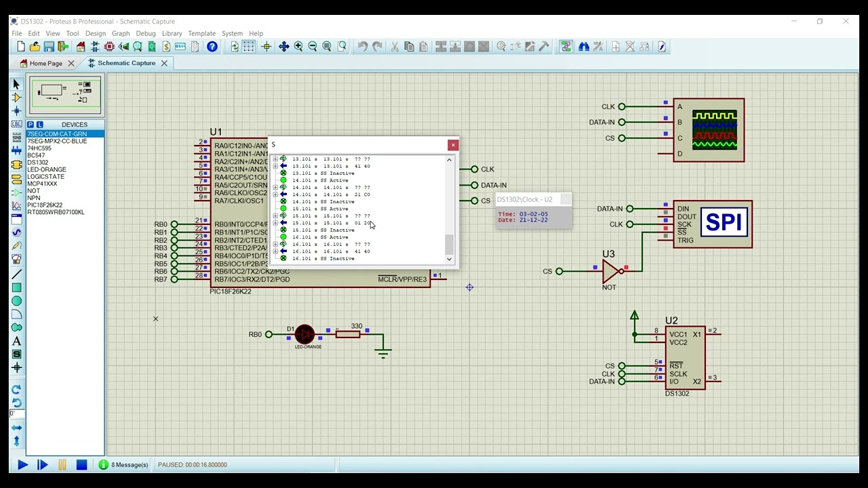The width and height of the screenshot is (868, 488).
Task: Toggle the grid display icon
Action: point(249,47)
